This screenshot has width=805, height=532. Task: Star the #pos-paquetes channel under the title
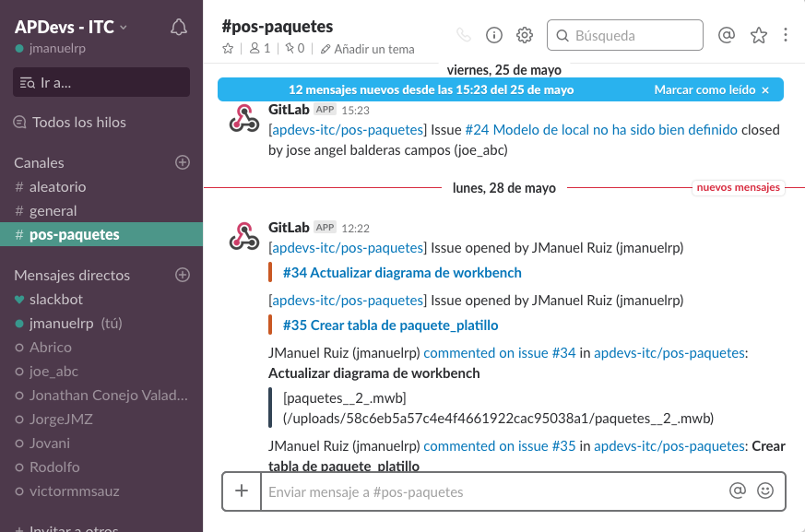228,49
